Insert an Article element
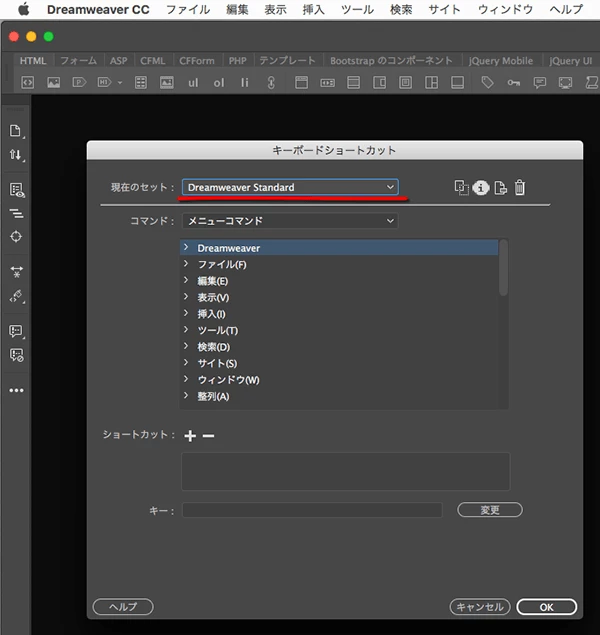 pos(405,83)
